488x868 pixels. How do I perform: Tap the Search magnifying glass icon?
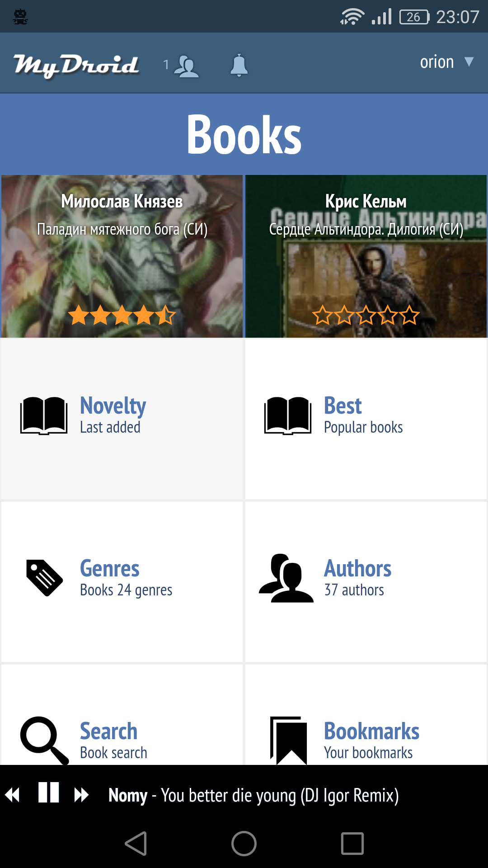coord(44,741)
